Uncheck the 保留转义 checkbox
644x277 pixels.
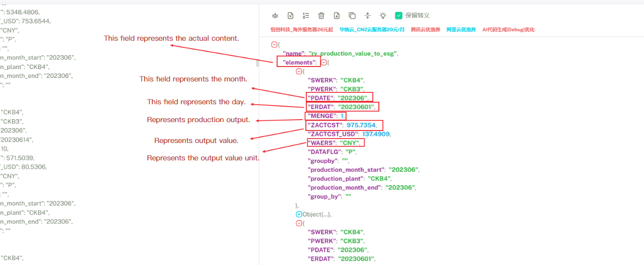point(398,16)
